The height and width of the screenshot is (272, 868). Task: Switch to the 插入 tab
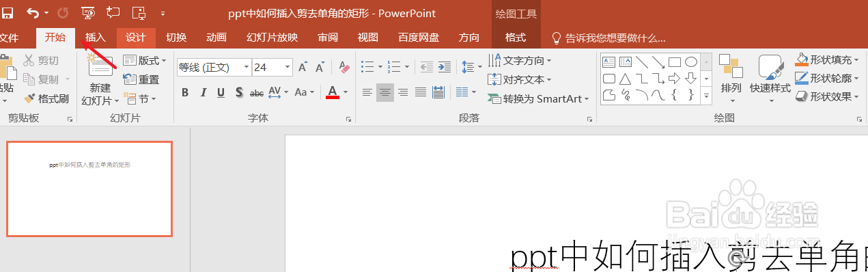point(96,38)
